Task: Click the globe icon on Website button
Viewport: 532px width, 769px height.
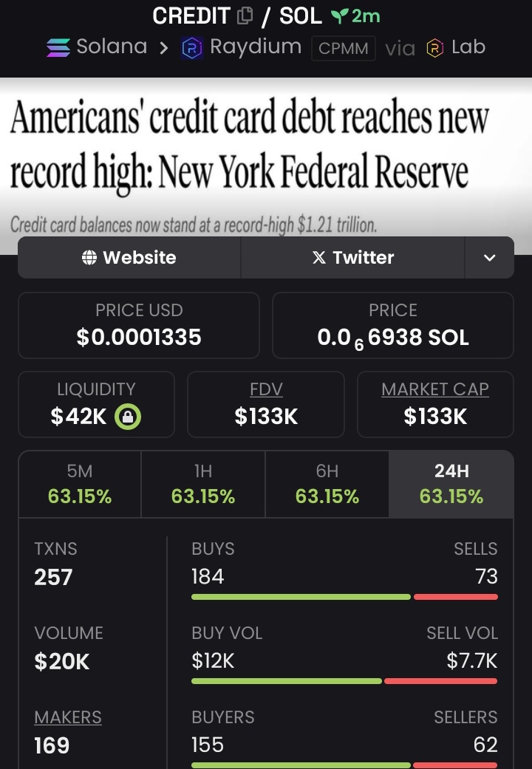Action: 89,258
